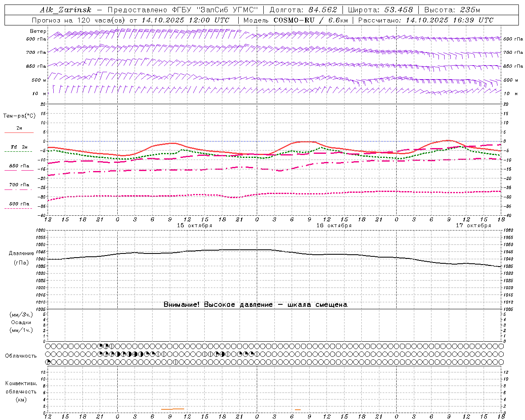Click the short orange convective cloud bar on 16 октября

[298, 409]
